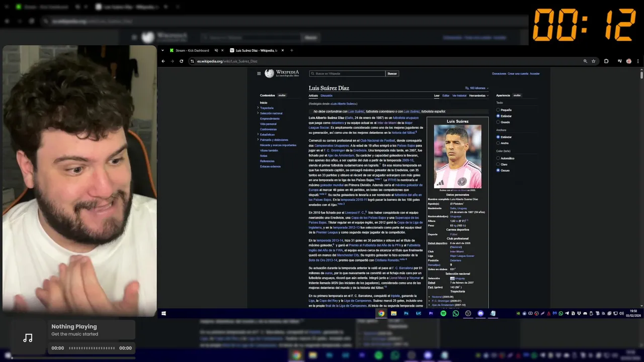Open Wikipedia hamburger main menu
The image size is (644, 362).
point(259,73)
